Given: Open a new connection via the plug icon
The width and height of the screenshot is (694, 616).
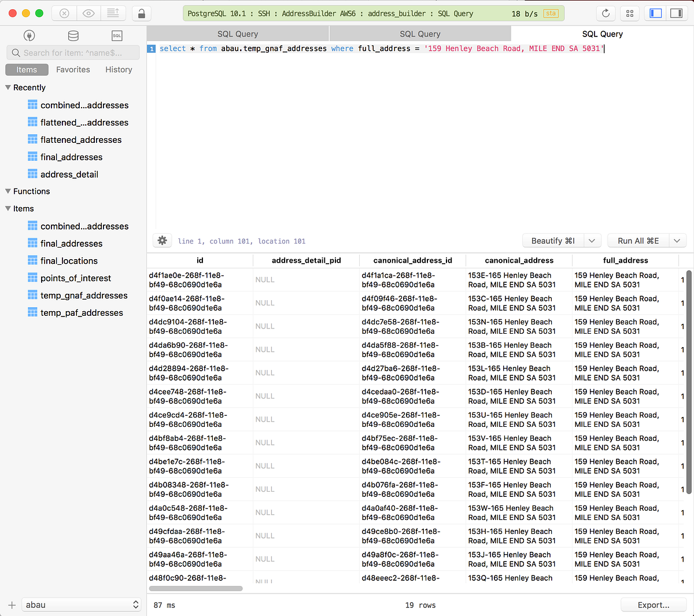Looking at the screenshot, I should coord(29,35).
